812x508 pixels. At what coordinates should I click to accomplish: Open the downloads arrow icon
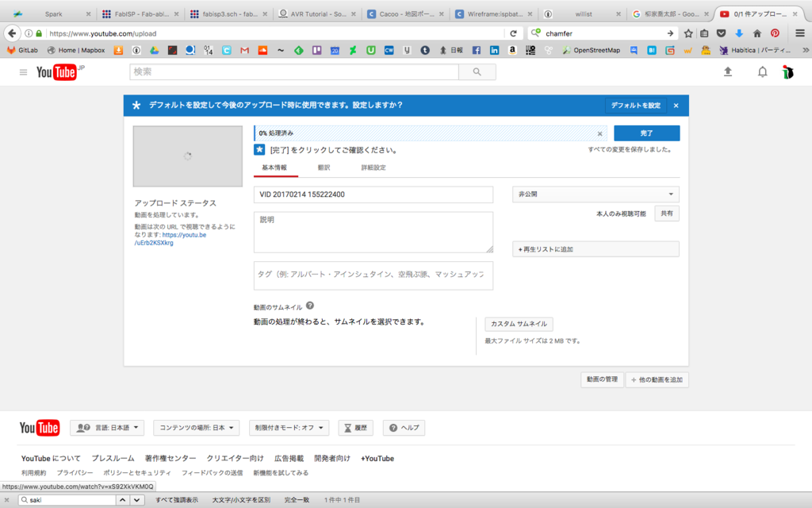(x=739, y=33)
